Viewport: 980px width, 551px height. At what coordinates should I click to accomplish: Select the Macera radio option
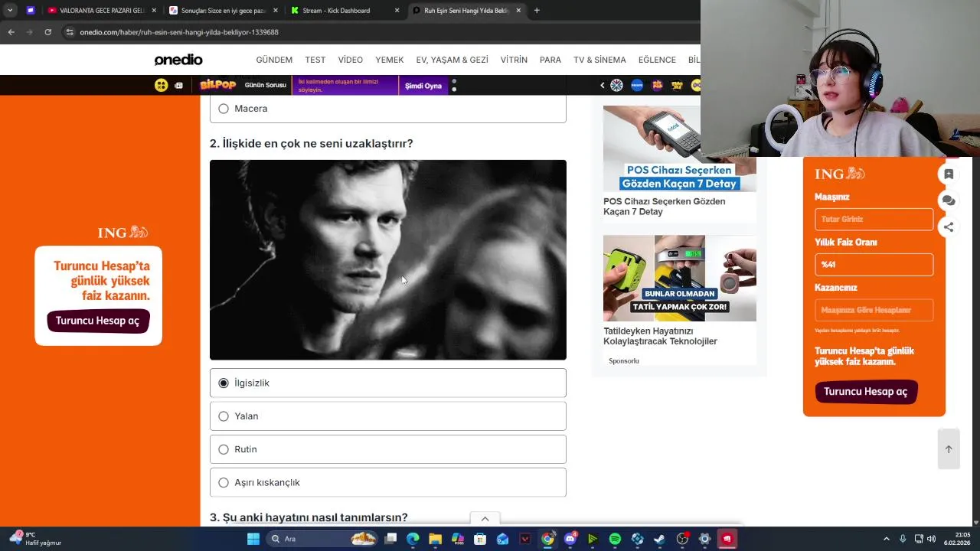tap(387, 109)
